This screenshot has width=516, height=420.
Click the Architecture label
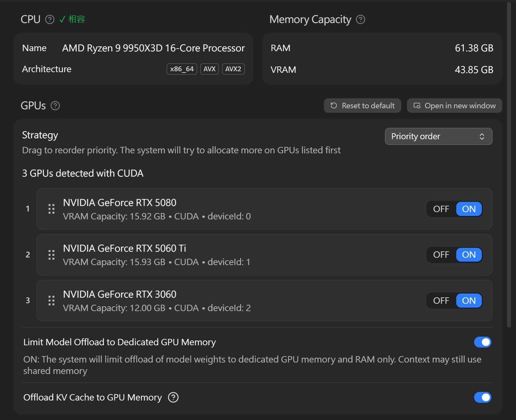tap(47, 69)
